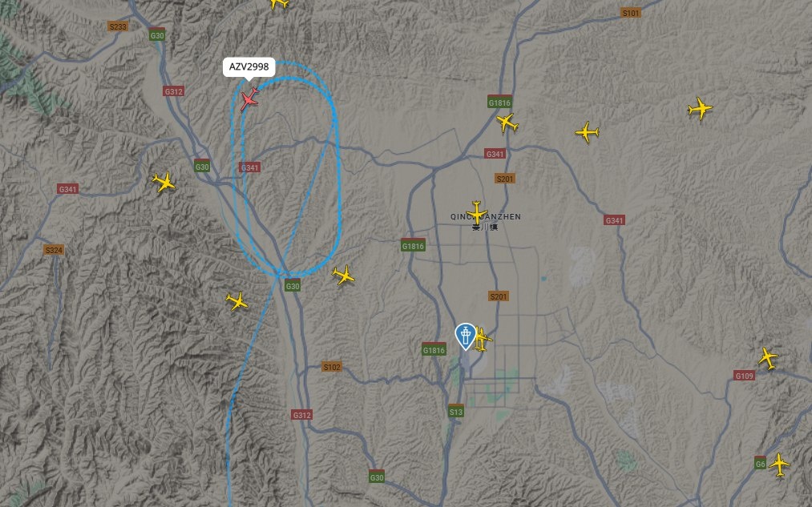
Task: Select yellow plane southwest of the loop's G30 marker
Action: click(237, 301)
